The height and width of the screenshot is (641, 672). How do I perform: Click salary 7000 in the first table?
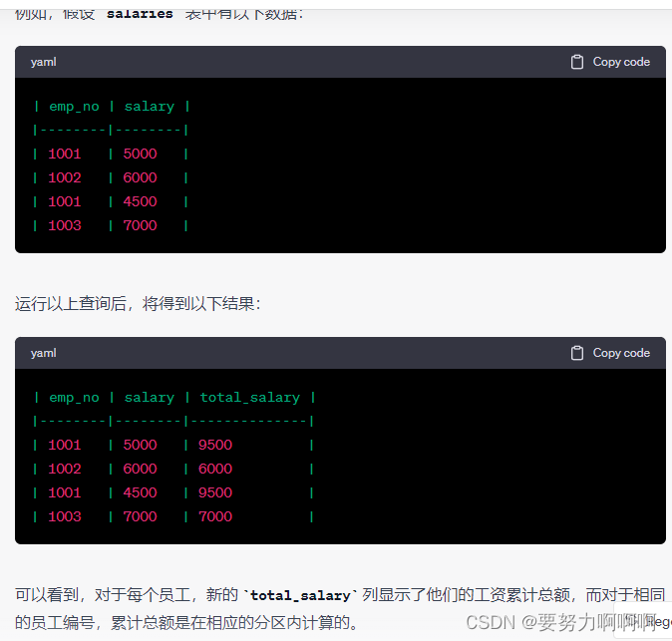click(141, 226)
